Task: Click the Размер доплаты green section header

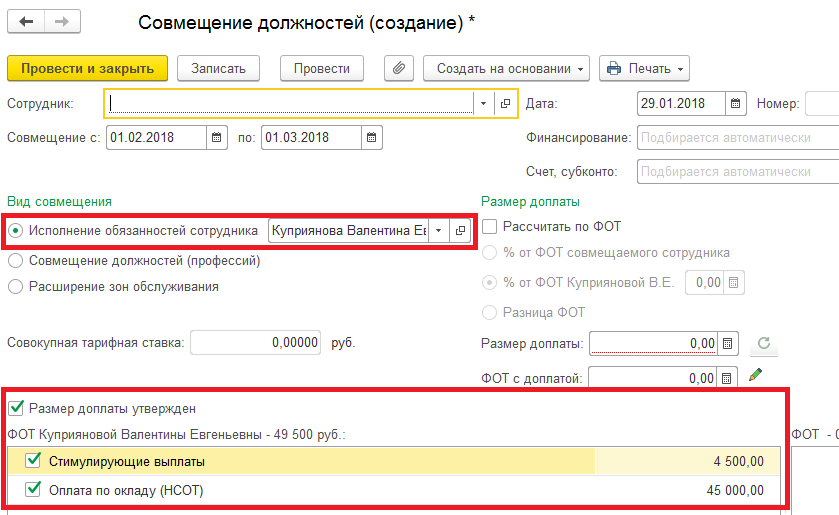Action: [x=530, y=202]
